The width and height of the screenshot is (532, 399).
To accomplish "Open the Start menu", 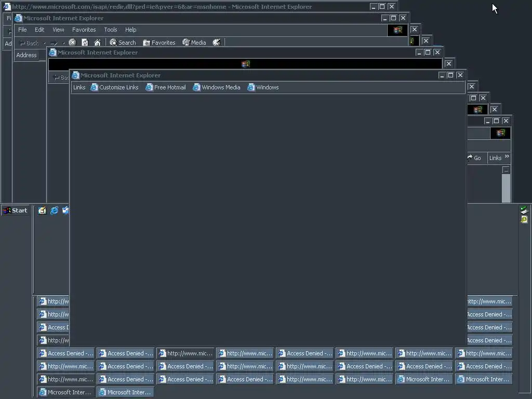I will pyautogui.click(x=15, y=210).
